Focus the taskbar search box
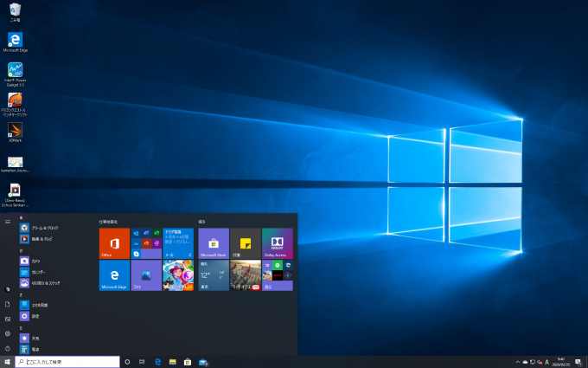 click(x=67, y=362)
